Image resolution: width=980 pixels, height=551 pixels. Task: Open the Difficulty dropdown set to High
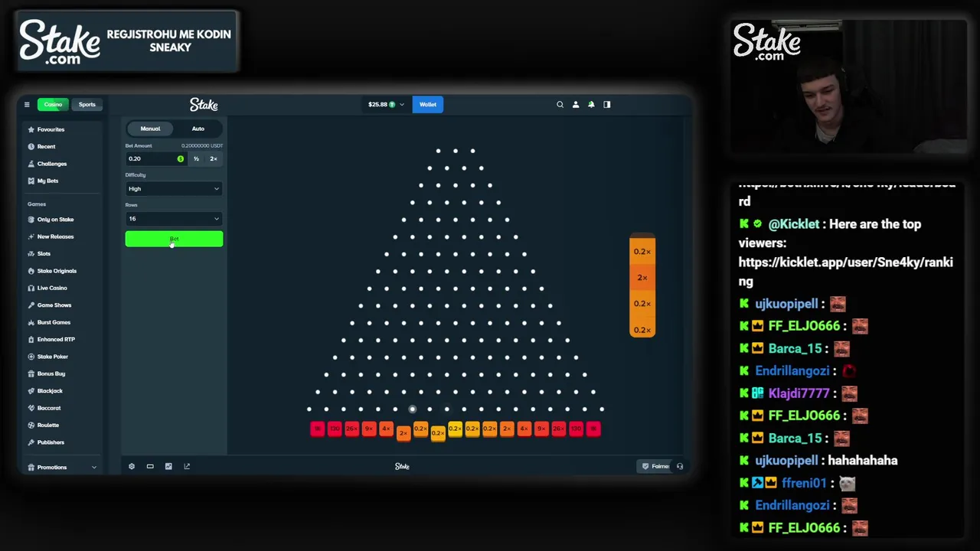click(x=174, y=188)
